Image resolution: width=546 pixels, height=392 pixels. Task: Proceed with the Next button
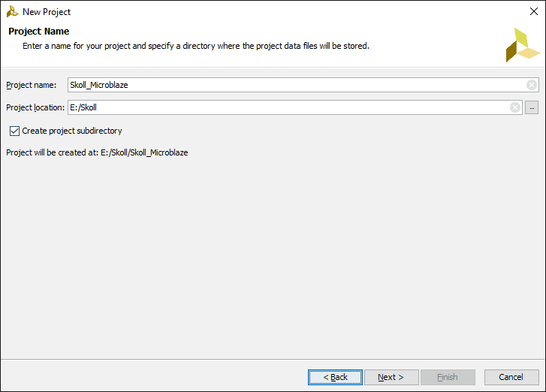pos(391,377)
